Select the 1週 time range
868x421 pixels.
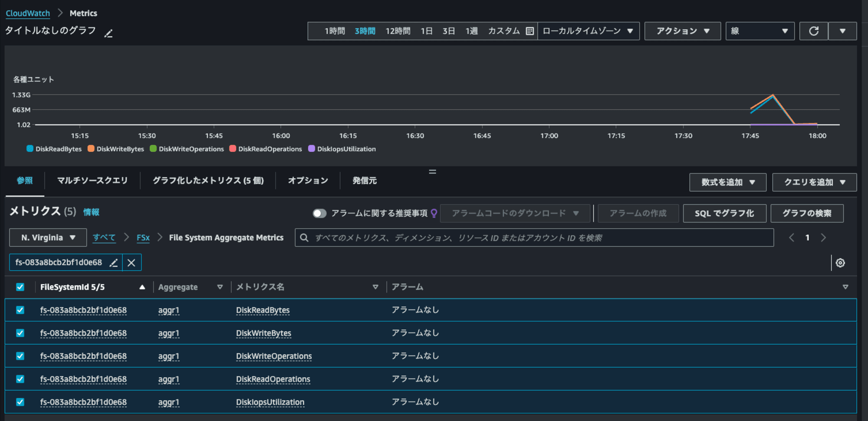[x=471, y=31]
